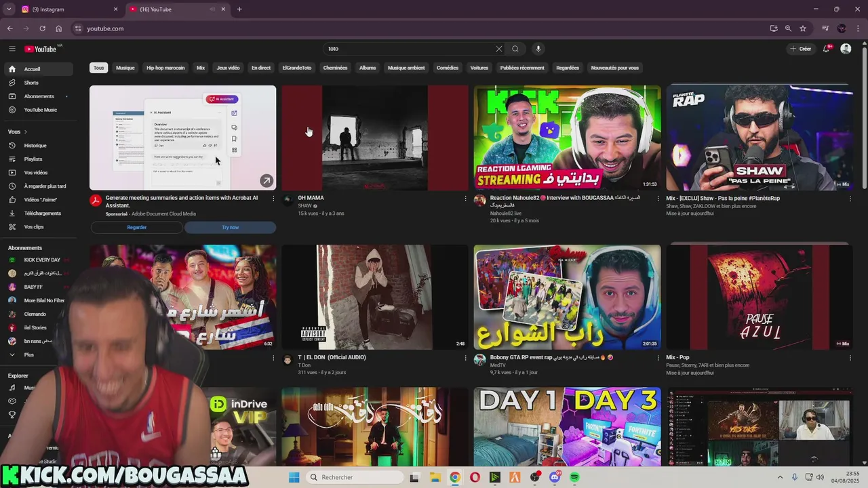Open the DAY 1 DAY 3 Fortnite thumbnail
The height and width of the screenshot is (488, 868).
[567, 426]
